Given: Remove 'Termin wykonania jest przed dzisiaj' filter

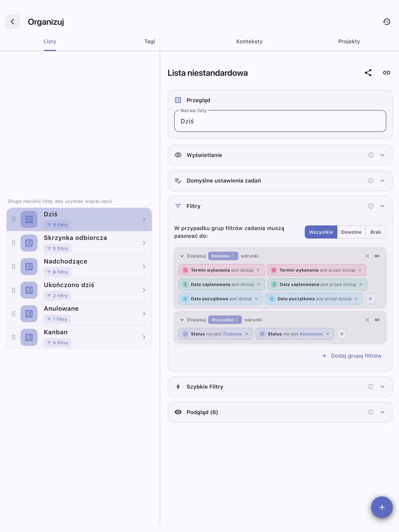Looking at the screenshot, I should click(x=360, y=270).
